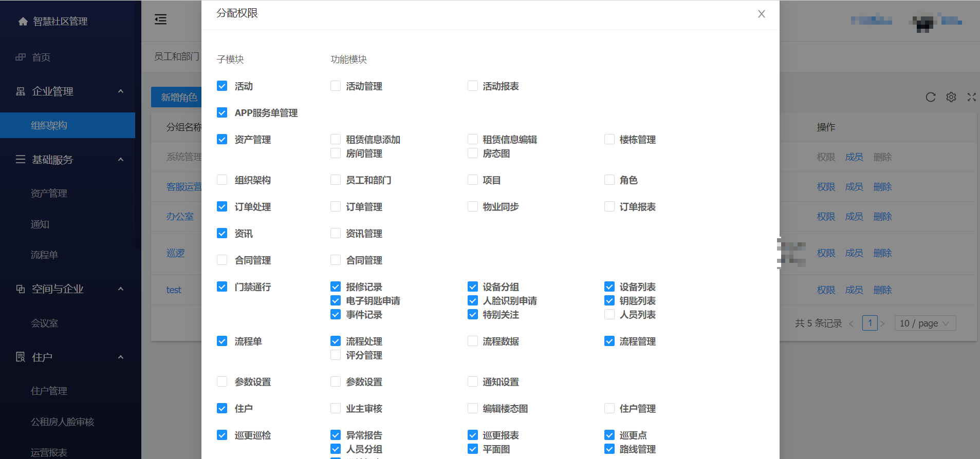This screenshot has width=980, height=459.
Task: Enable the 租赁信息添加 checkbox
Action: click(x=336, y=139)
